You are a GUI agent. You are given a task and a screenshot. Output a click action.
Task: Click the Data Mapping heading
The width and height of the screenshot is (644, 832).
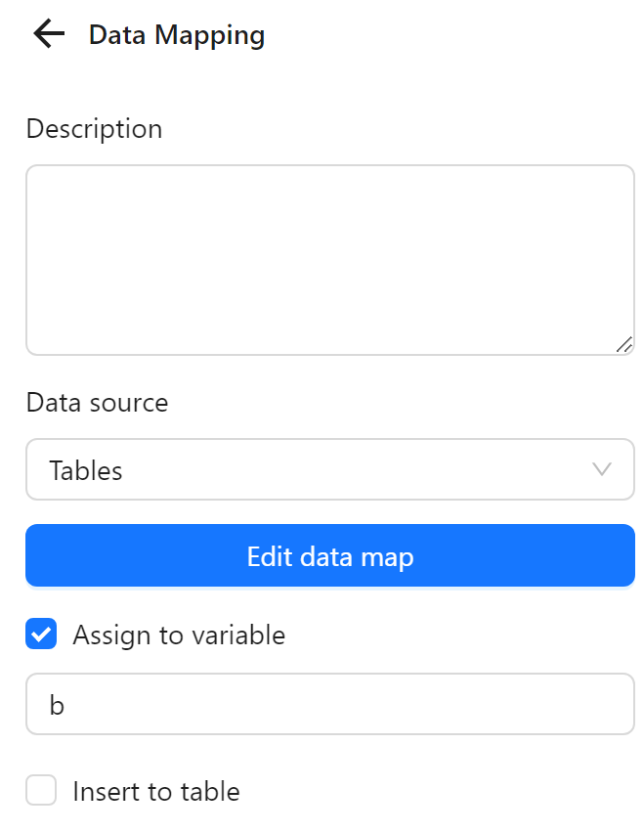(x=177, y=34)
